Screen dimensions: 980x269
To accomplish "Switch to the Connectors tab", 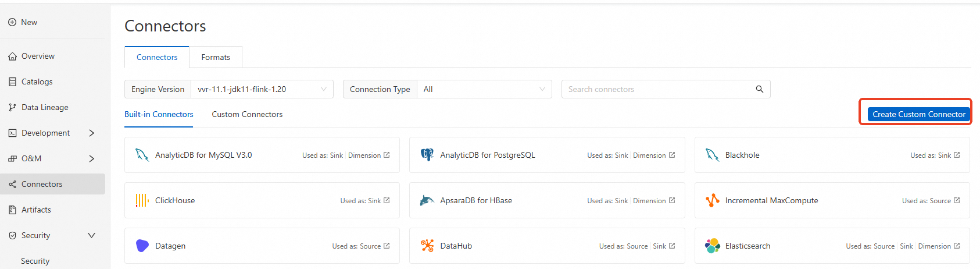I will (157, 57).
